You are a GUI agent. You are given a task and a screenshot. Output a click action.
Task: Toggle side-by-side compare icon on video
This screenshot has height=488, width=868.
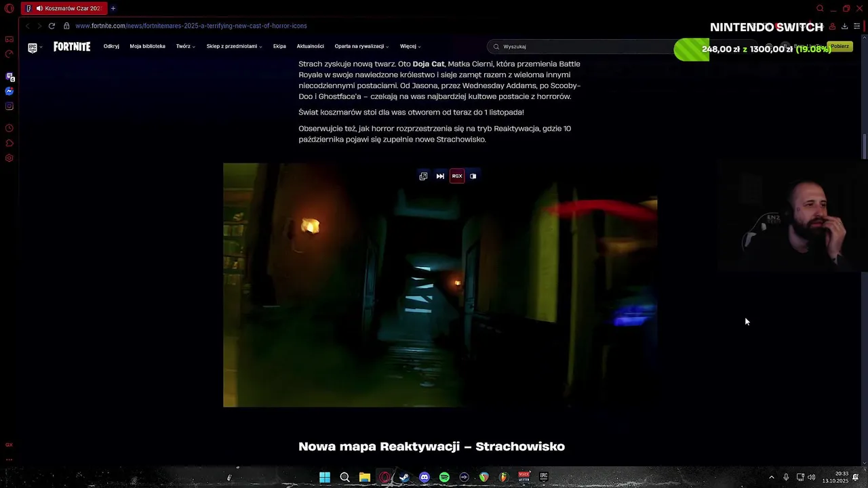[473, 176]
